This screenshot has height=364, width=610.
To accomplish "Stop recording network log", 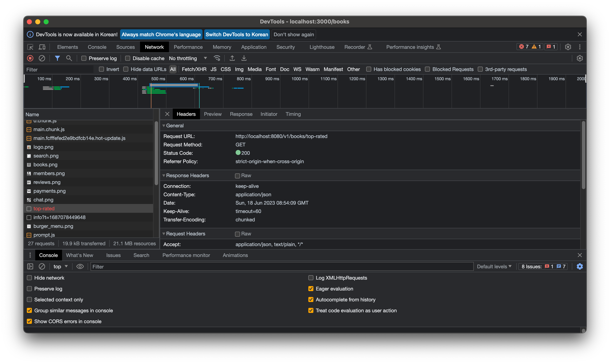I will [x=30, y=58].
